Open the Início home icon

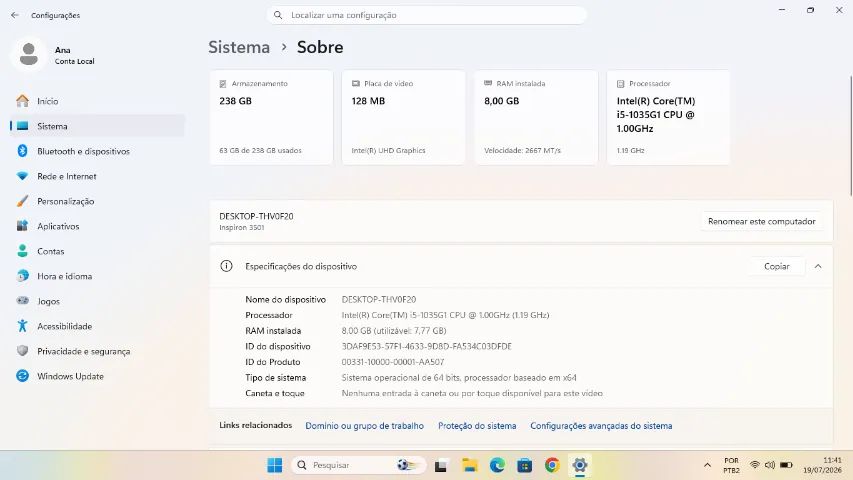click(x=22, y=101)
